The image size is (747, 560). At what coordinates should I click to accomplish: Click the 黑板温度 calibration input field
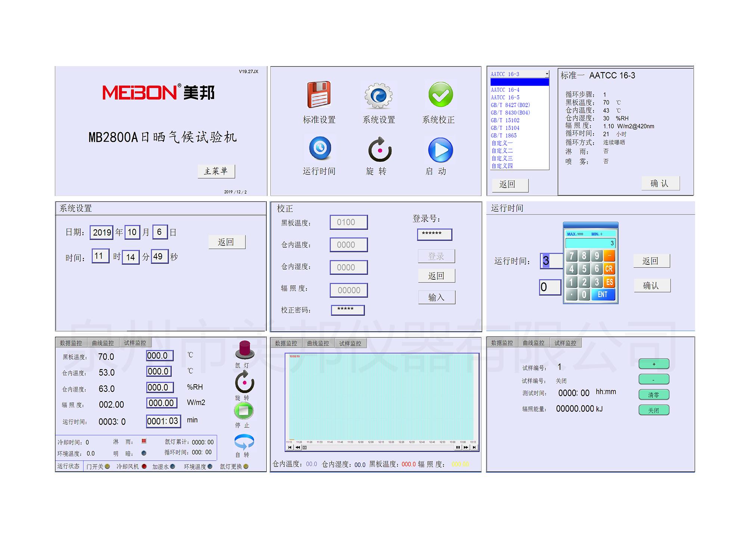pyautogui.click(x=348, y=222)
